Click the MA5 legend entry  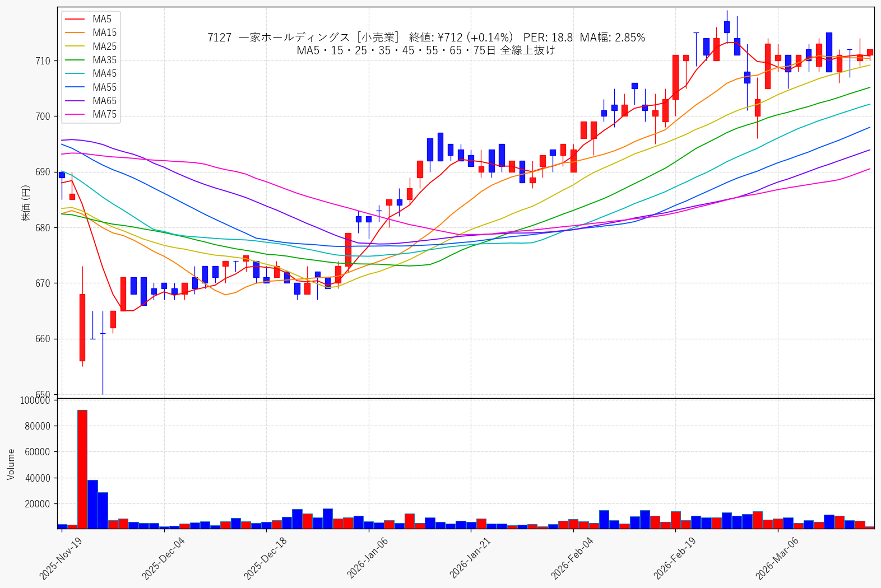89,19
